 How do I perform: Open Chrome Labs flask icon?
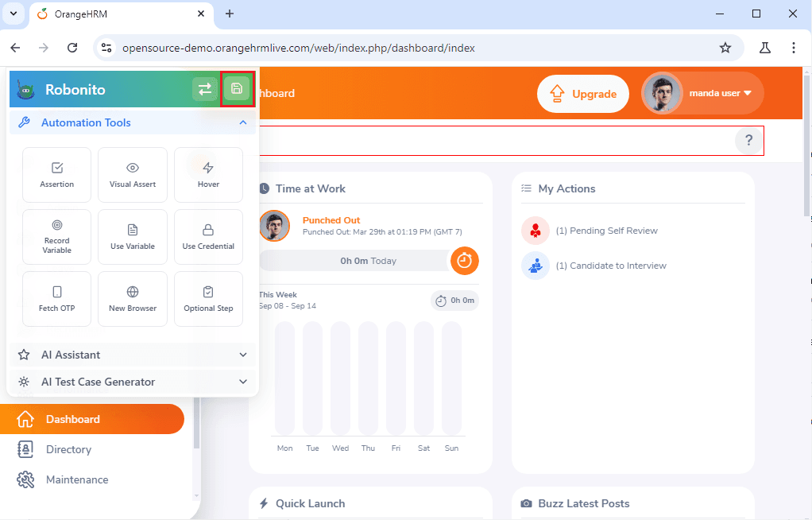point(765,48)
